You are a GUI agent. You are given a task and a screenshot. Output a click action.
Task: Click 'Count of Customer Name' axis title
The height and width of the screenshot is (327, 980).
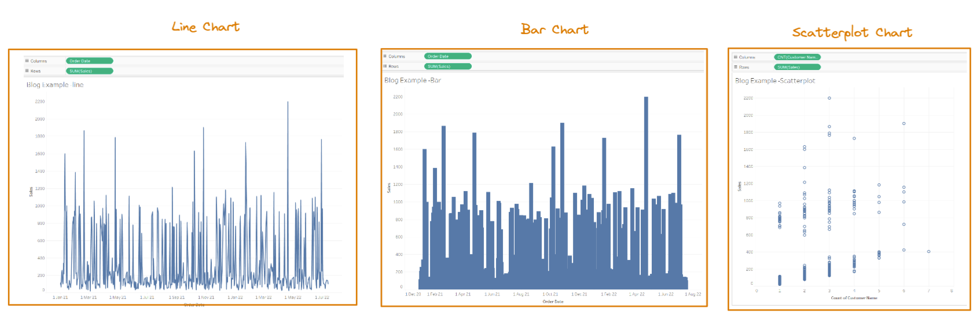pos(854,298)
